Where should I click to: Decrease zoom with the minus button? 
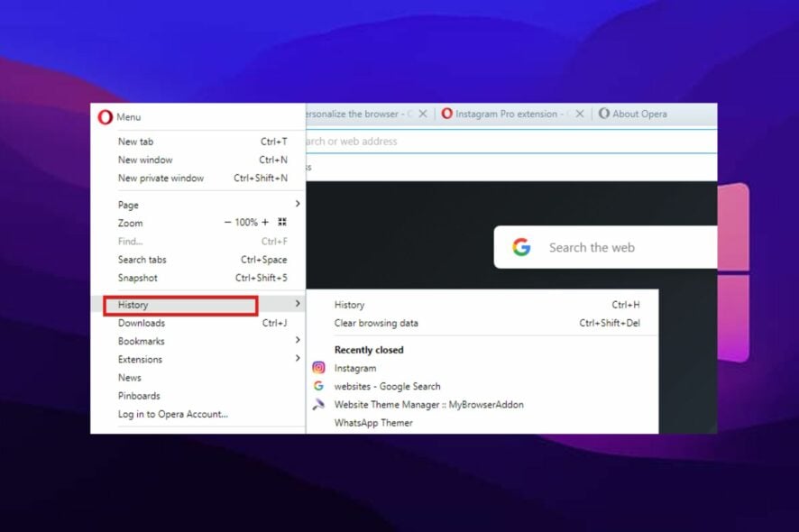(228, 222)
